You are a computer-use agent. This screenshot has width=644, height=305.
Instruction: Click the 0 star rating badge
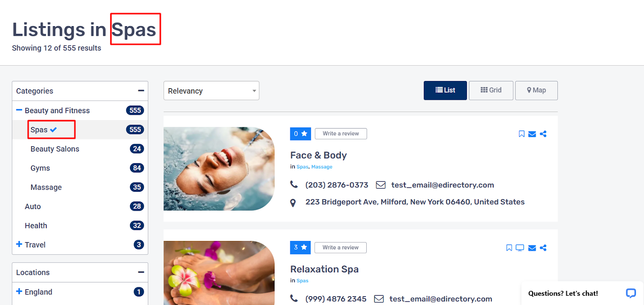point(300,134)
